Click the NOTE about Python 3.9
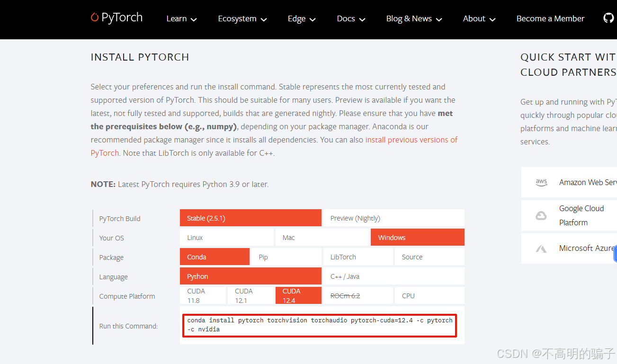Viewport: 617px width, 364px height. pos(179,184)
